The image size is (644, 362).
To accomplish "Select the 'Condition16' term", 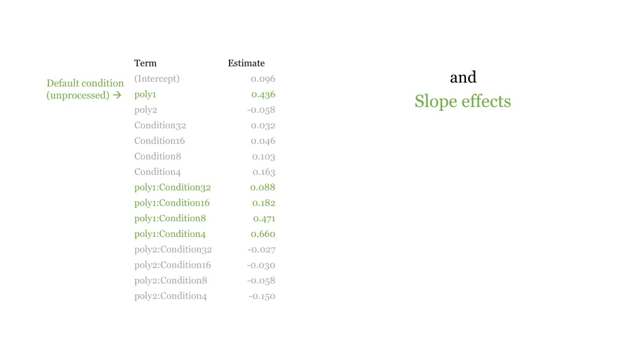I will pos(160,141).
